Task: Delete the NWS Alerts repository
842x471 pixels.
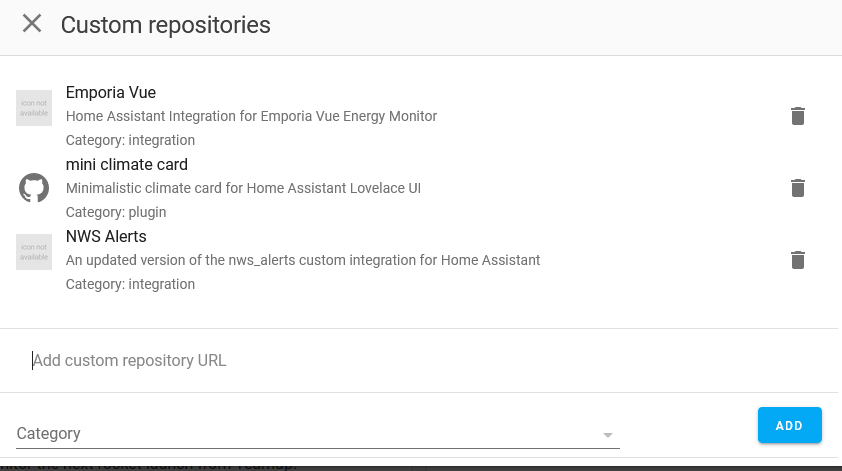Action: [x=797, y=260]
